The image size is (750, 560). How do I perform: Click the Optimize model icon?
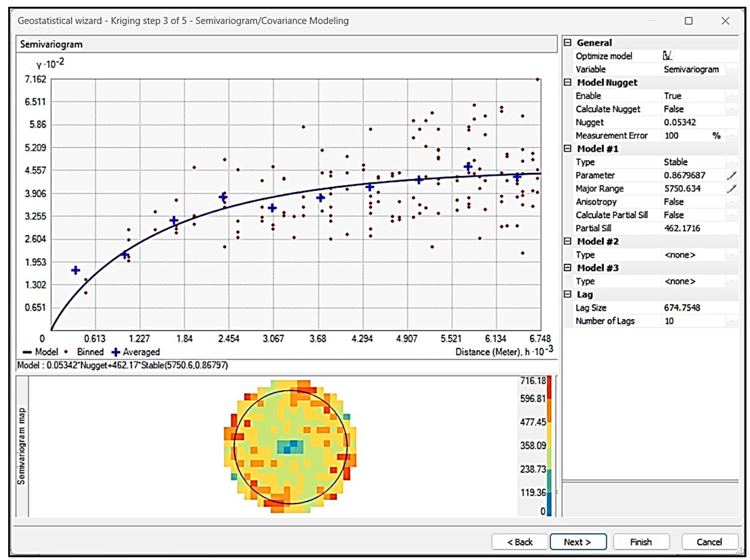click(667, 56)
